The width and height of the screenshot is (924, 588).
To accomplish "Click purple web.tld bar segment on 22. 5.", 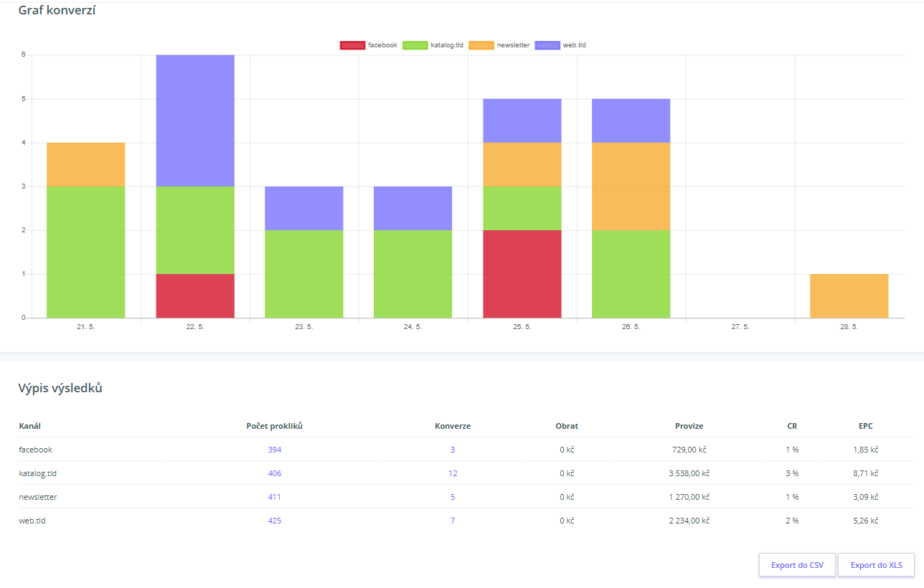I will pos(195,120).
